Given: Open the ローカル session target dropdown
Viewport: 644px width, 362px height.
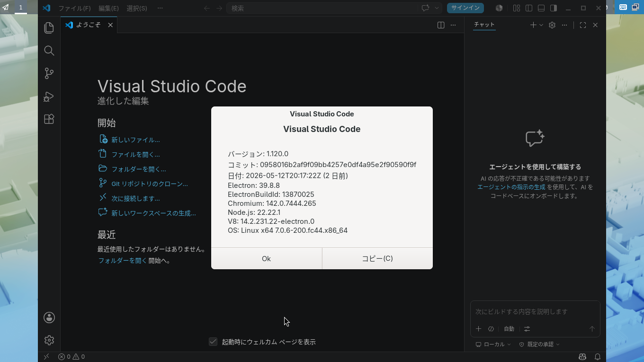Looking at the screenshot, I should point(493,344).
